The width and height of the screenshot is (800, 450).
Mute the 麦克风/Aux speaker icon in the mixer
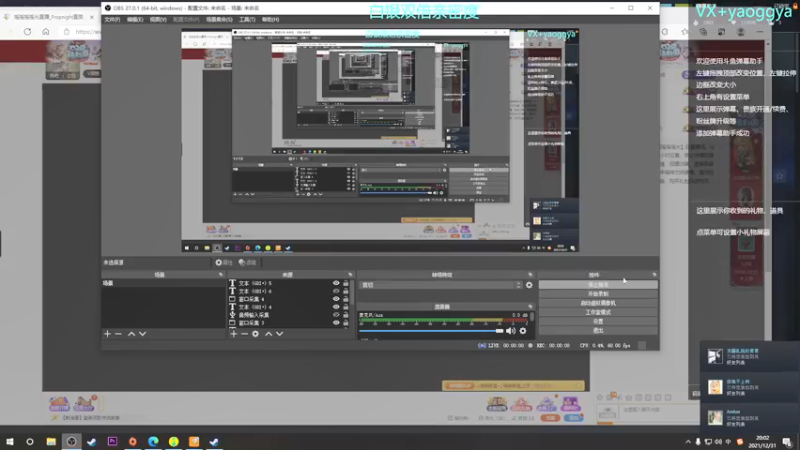[x=511, y=331]
